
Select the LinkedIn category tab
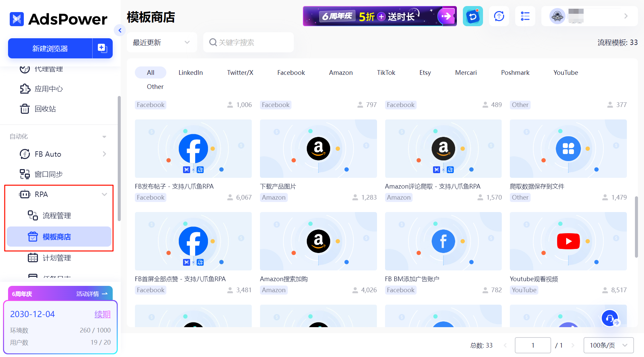(x=191, y=72)
